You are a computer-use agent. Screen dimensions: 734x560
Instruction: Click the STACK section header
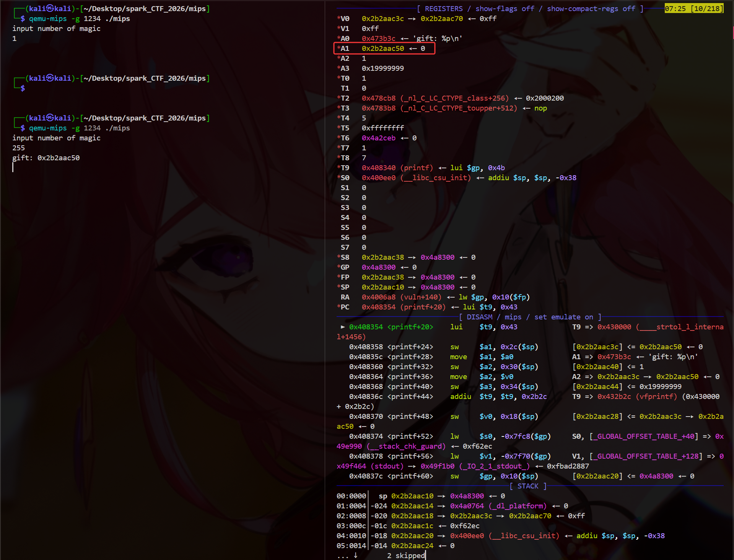528,486
